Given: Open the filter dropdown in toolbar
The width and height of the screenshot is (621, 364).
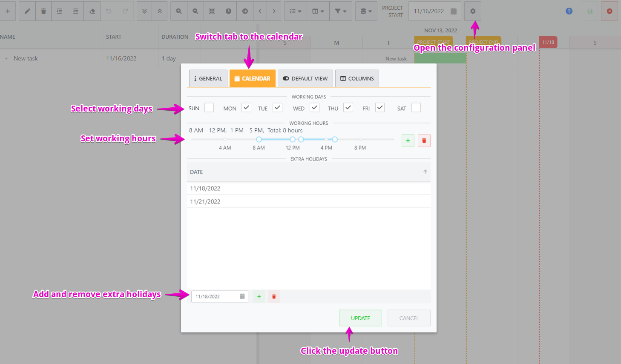Looking at the screenshot, I should (341, 11).
